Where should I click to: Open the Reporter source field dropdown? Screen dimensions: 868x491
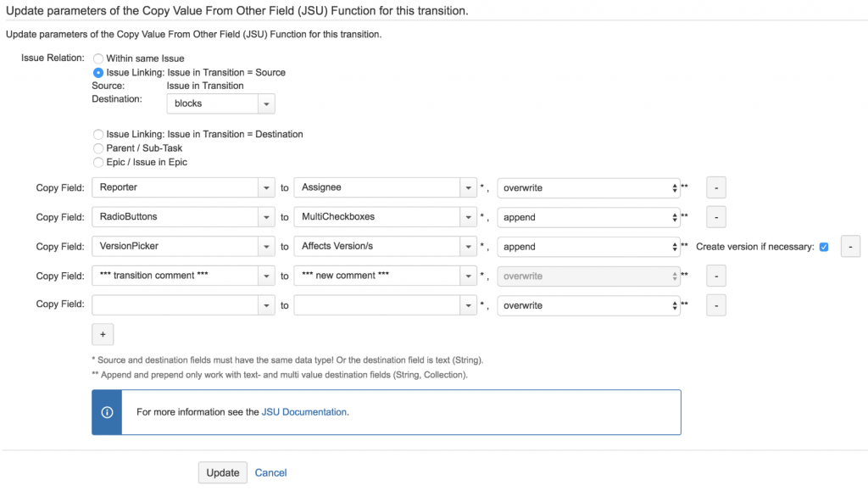tap(183, 187)
